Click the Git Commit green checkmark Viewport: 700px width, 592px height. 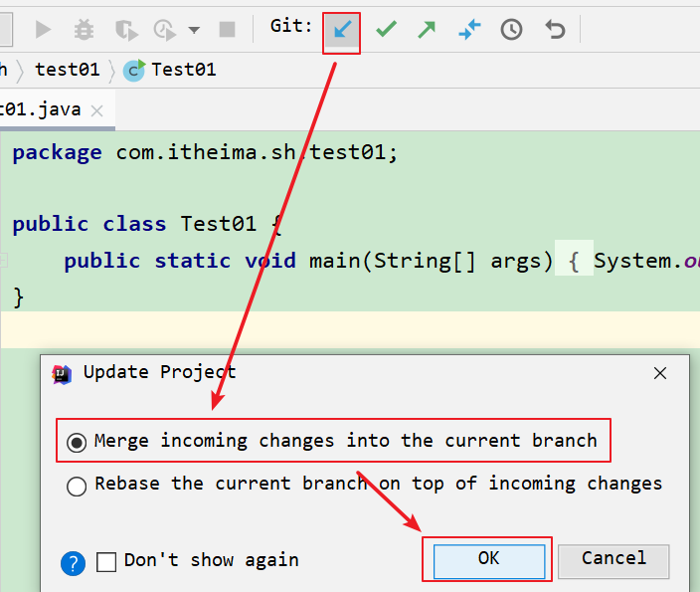386,29
